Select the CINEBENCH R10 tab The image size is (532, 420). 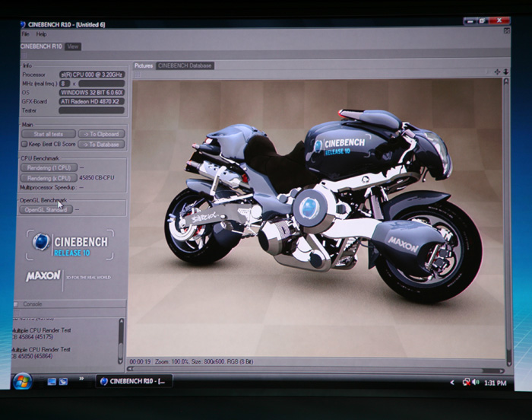(x=41, y=46)
